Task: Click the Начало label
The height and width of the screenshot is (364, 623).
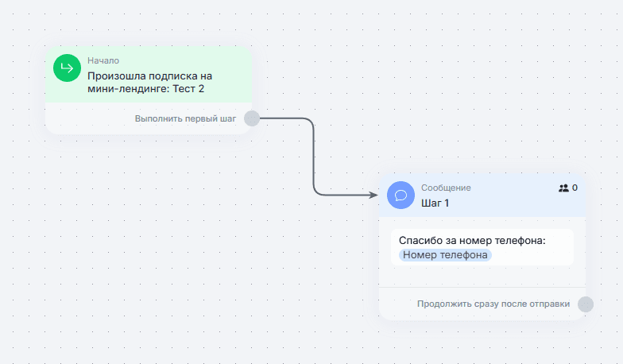Action: (x=103, y=60)
